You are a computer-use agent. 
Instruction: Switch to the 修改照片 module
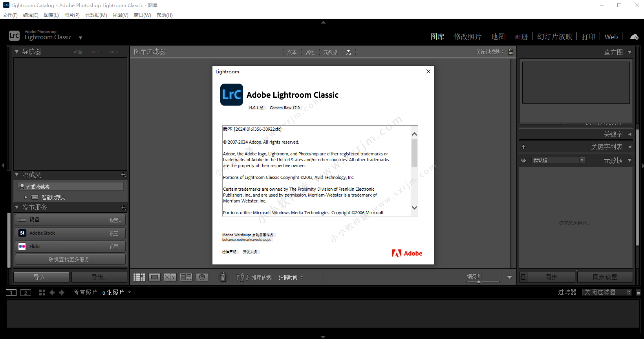467,37
